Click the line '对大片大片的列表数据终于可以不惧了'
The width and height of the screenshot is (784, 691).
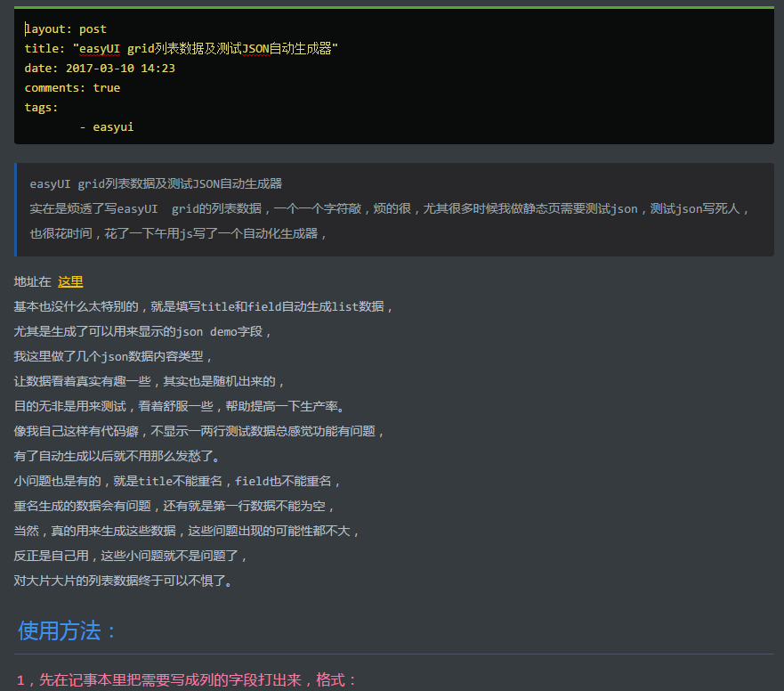(123, 581)
